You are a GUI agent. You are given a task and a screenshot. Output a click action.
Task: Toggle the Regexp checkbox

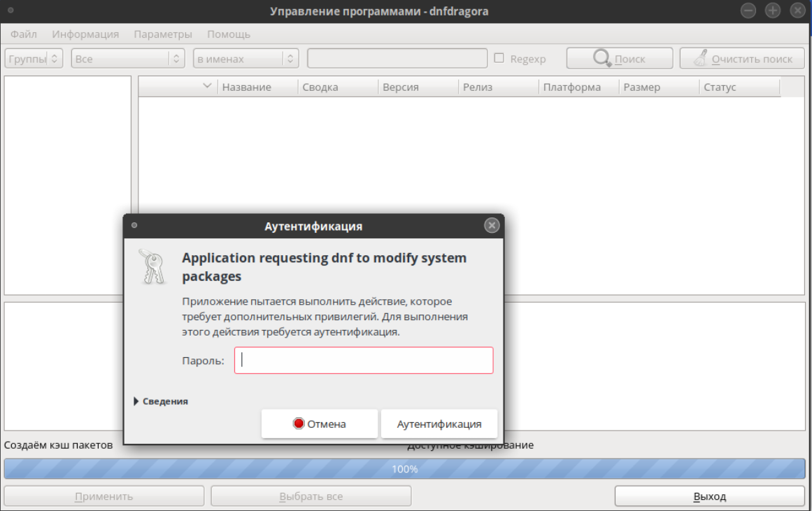pyautogui.click(x=499, y=58)
